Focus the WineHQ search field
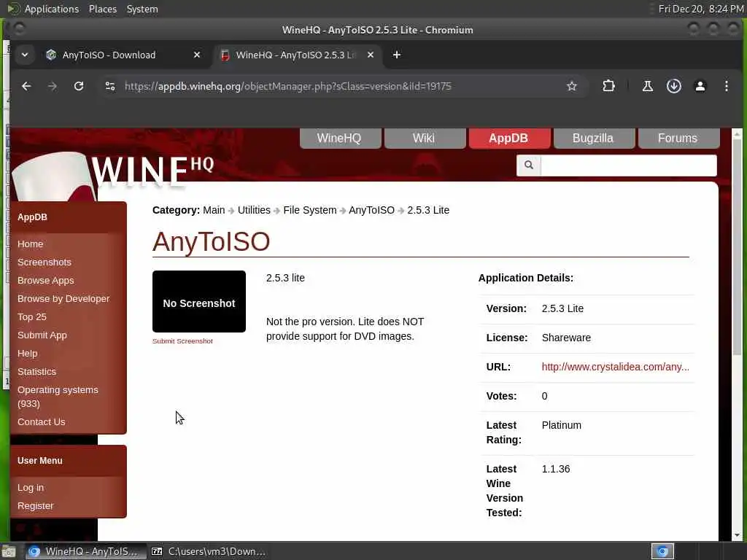 pyautogui.click(x=628, y=165)
